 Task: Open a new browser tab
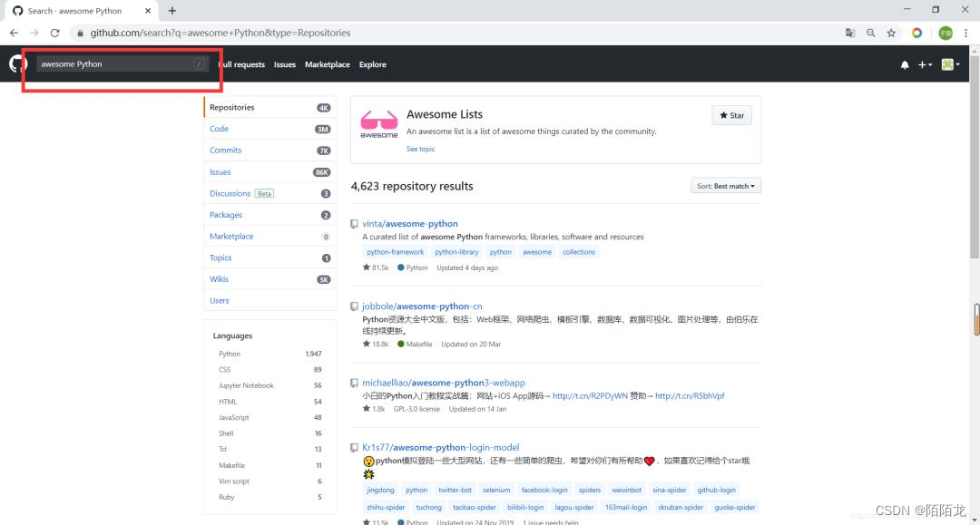coord(171,11)
